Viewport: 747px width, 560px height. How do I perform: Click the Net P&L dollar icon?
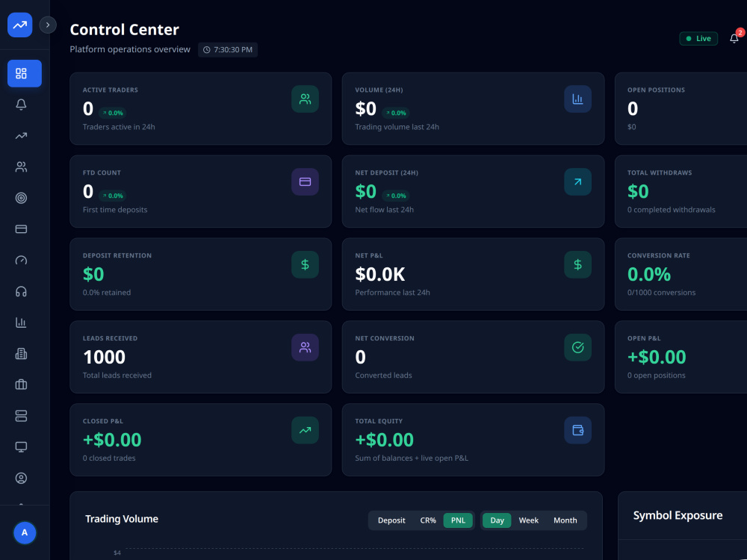click(x=578, y=265)
